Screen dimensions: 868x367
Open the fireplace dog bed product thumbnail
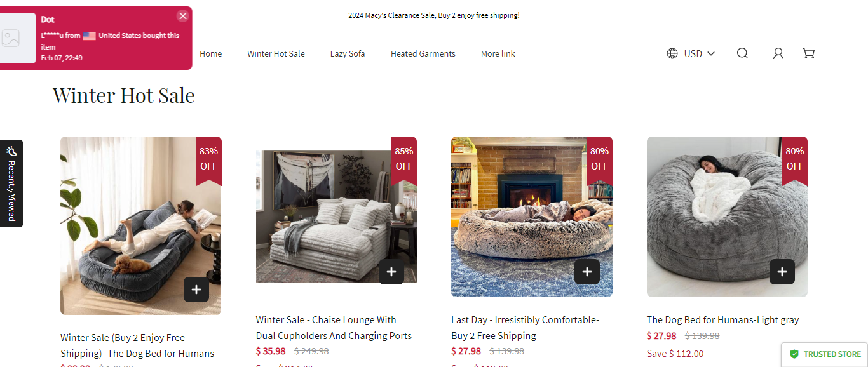click(x=532, y=217)
